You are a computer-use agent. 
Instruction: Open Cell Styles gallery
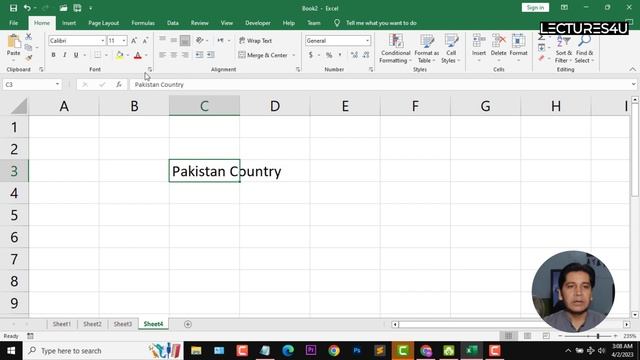point(451,49)
